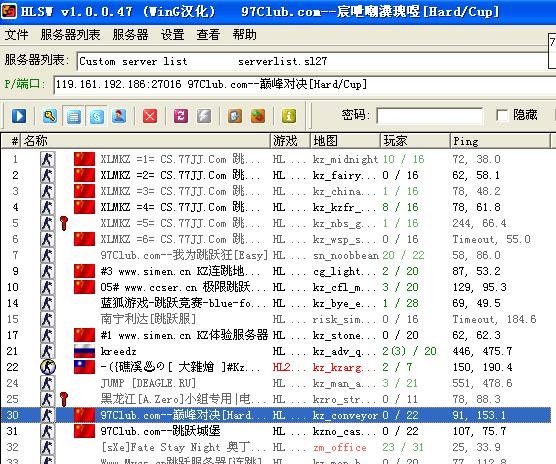Open the 服务器列表 menu

(70, 35)
